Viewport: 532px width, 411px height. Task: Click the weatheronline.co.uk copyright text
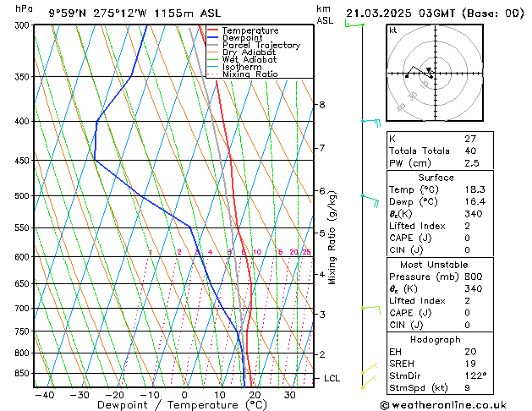[443, 405]
